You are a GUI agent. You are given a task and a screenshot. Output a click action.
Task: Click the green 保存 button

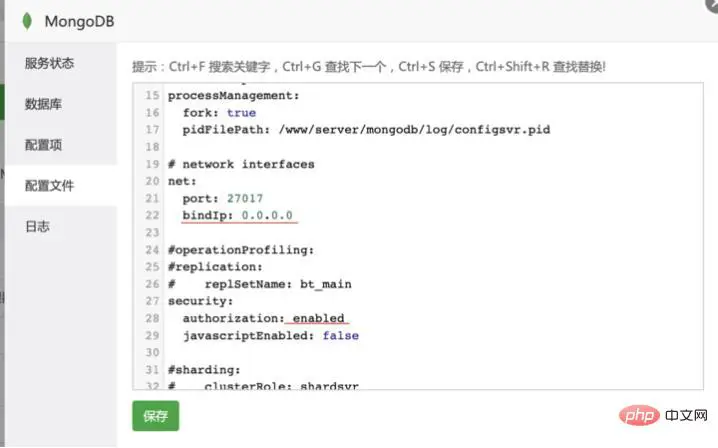156,416
